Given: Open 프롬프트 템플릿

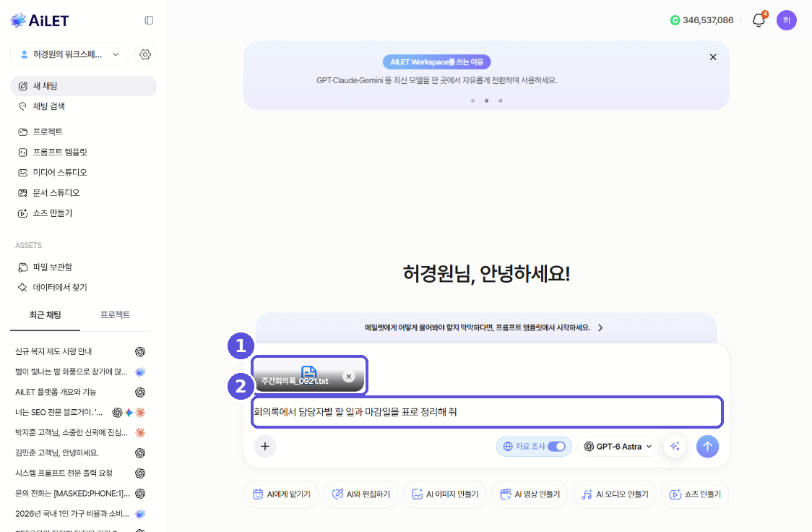Looking at the screenshot, I should [83, 153].
